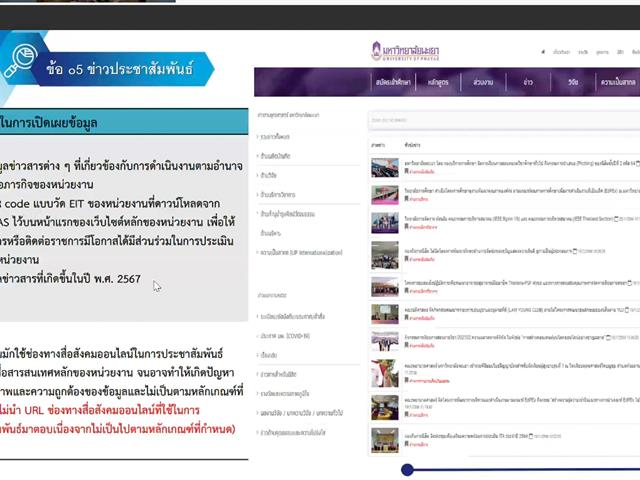Click the dark blue timeline dot marker

pos(407,470)
